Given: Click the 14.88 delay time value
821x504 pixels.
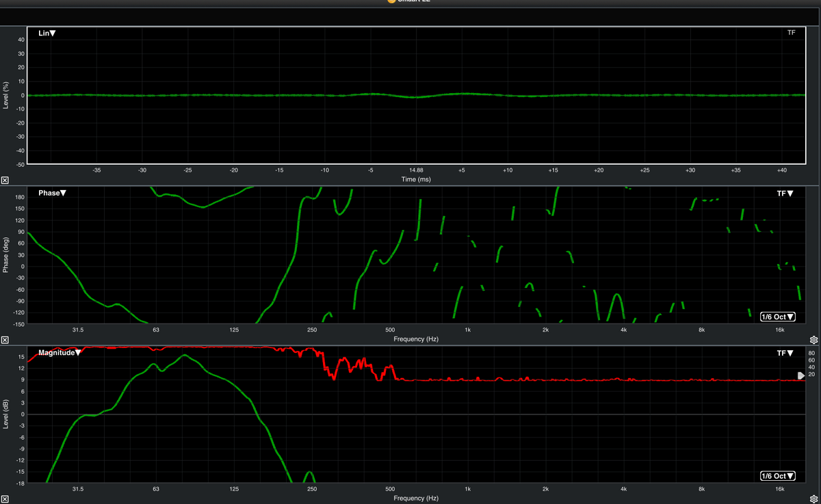Looking at the screenshot, I should coord(416,170).
